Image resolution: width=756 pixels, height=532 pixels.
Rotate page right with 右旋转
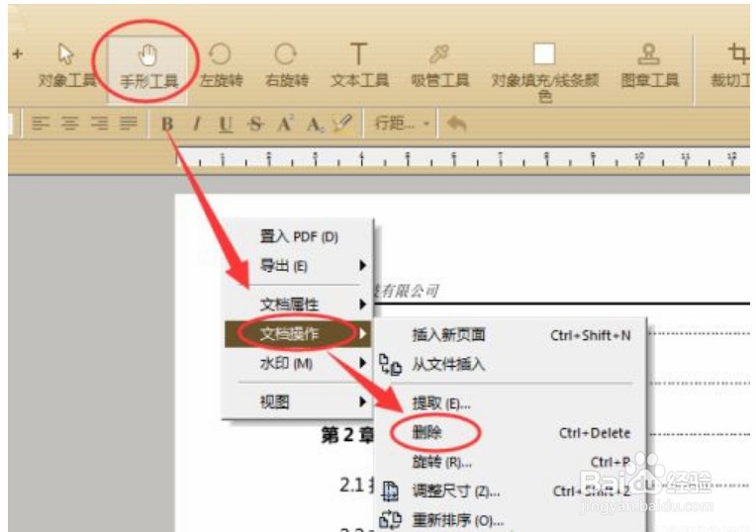pos(286,65)
